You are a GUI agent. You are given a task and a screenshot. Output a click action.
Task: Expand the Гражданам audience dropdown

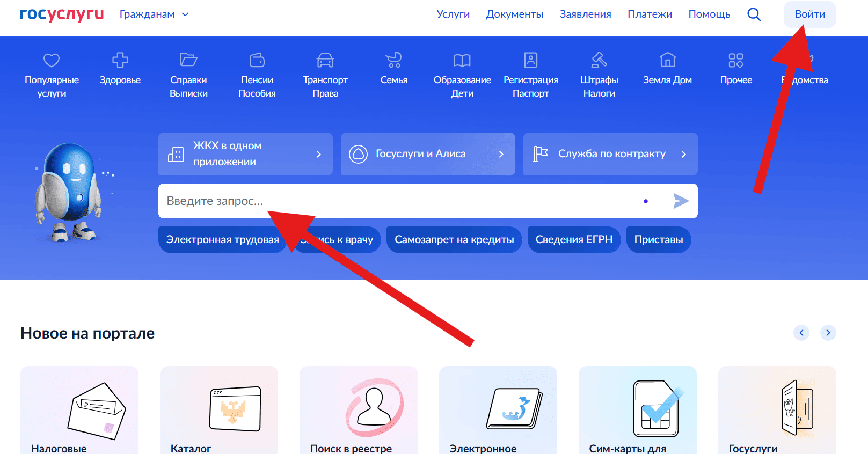point(154,14)
